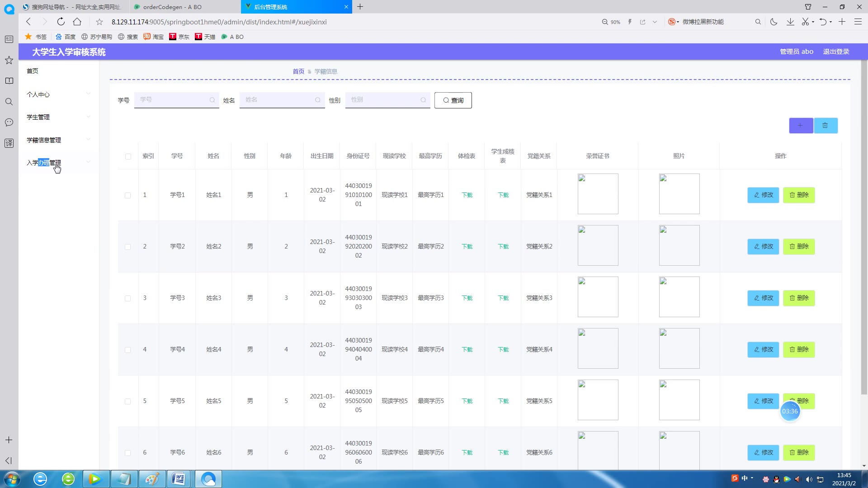Switch to the orderCodegen browser tab
The width and height of the screenshot is (868, 488).
point(172,7)
